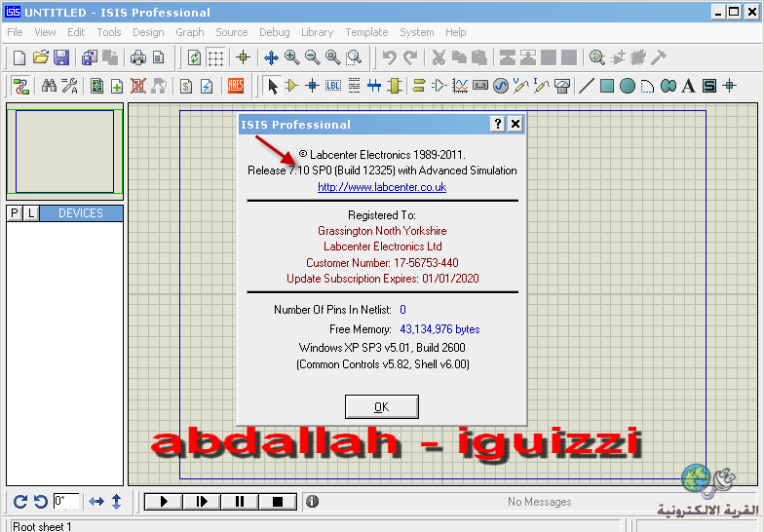The height and width of the screenshot is (532, 764).
Task: Pause the simulation
Action: click(240, 501)
